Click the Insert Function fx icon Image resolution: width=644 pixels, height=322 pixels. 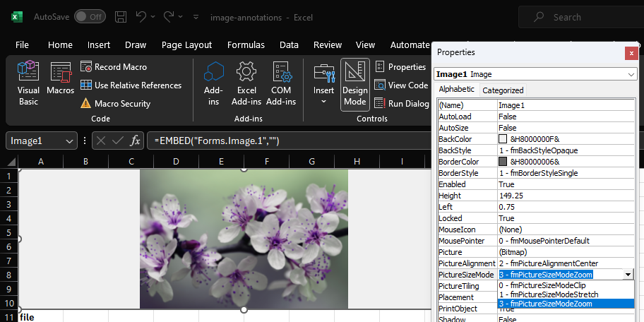coord(136,141)
